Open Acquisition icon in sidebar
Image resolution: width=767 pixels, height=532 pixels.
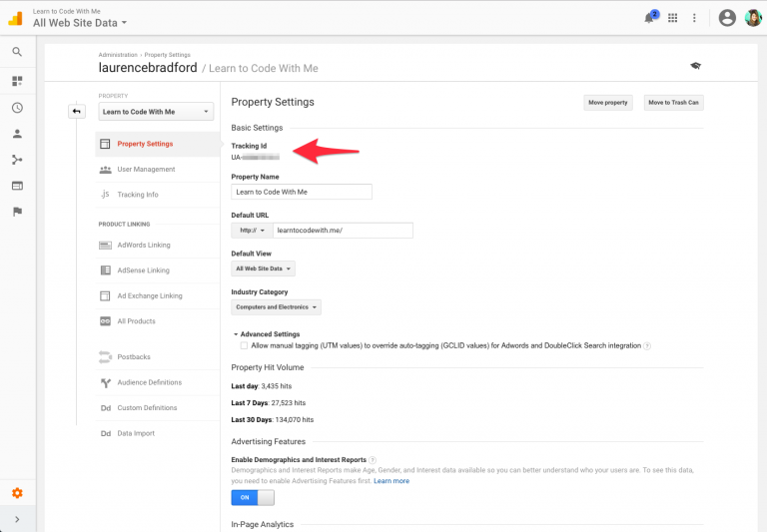[17, 160]
